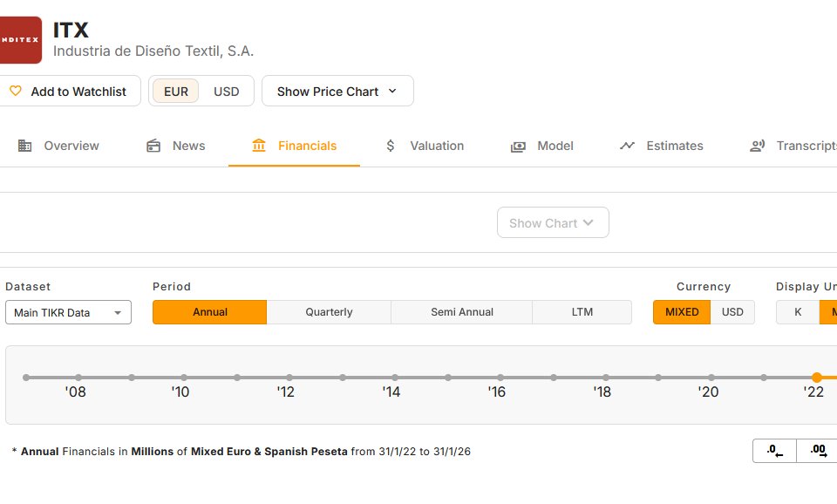Click the Period label
Image resolution: width=837 pixels, height=504 pixels.
[172, 286]
